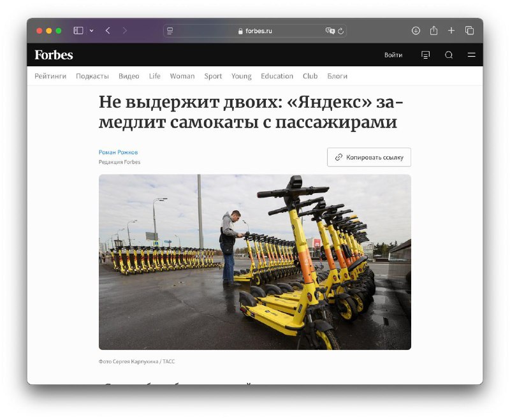Screen dimensions: 510x420
Task: Toggle the Safari sidebar icon
Action: click(x=78, y=31)
